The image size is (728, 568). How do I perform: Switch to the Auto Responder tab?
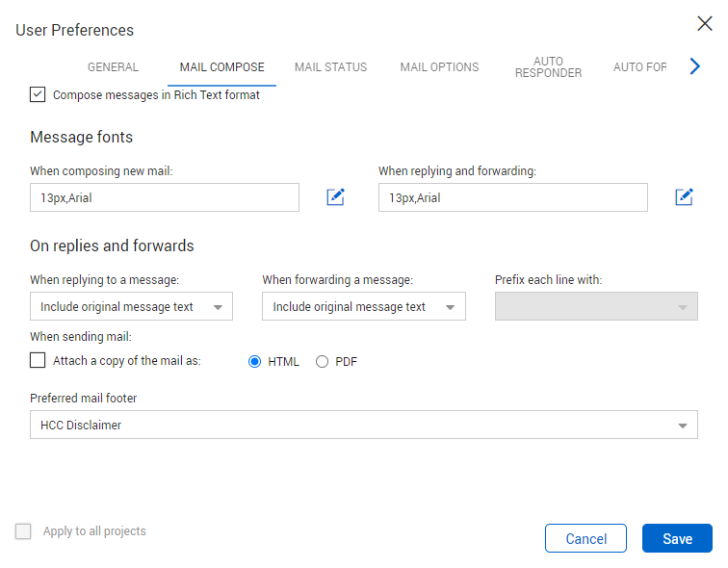click(x=548, y=67)
